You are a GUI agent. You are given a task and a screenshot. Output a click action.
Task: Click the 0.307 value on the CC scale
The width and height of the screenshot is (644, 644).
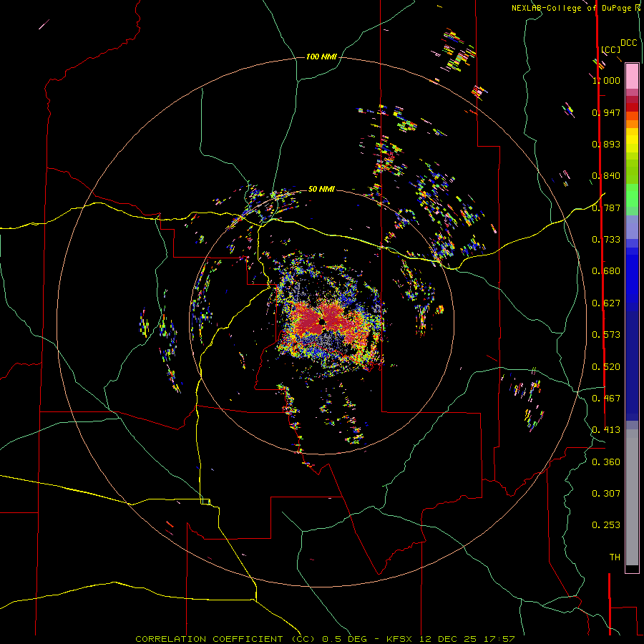[606, 494]
